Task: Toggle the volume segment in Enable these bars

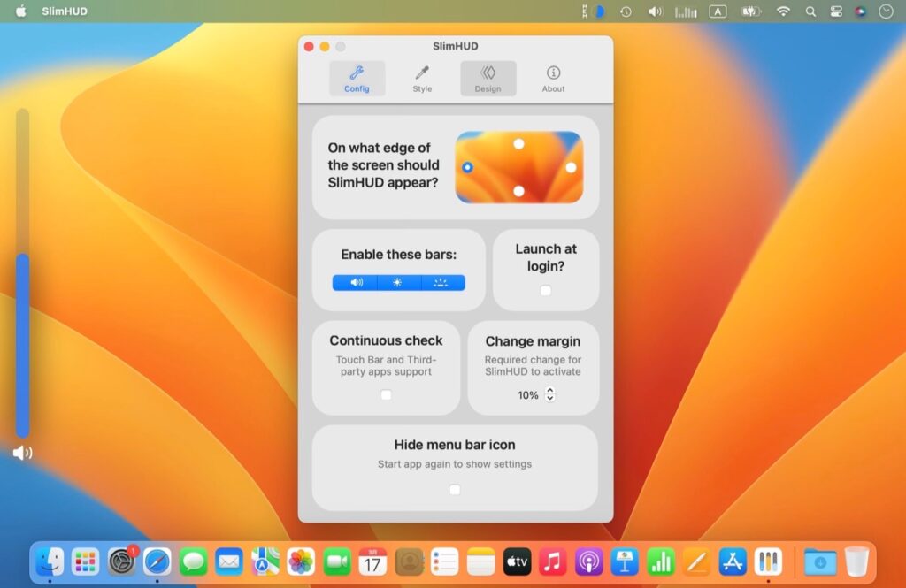Action: click(356, 282)
